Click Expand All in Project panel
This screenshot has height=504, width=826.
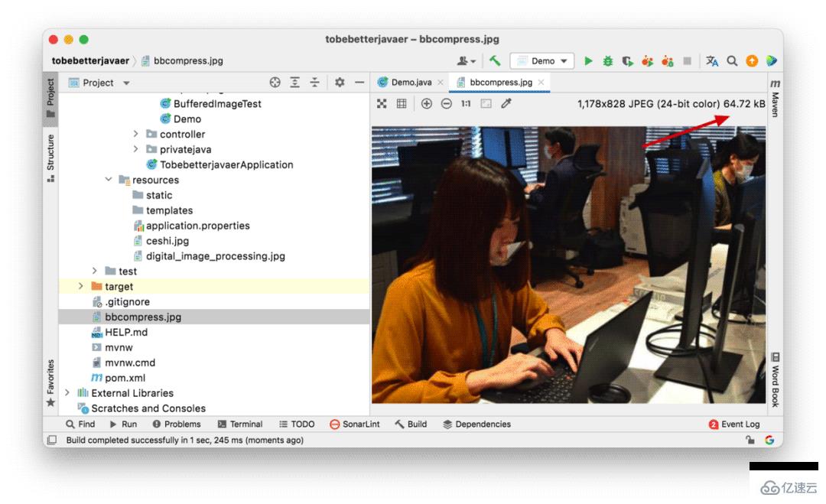coord(295,82)
